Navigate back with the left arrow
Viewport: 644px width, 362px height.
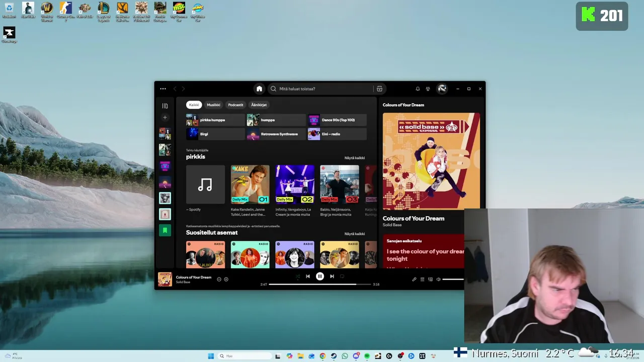[x=175, y=89]
